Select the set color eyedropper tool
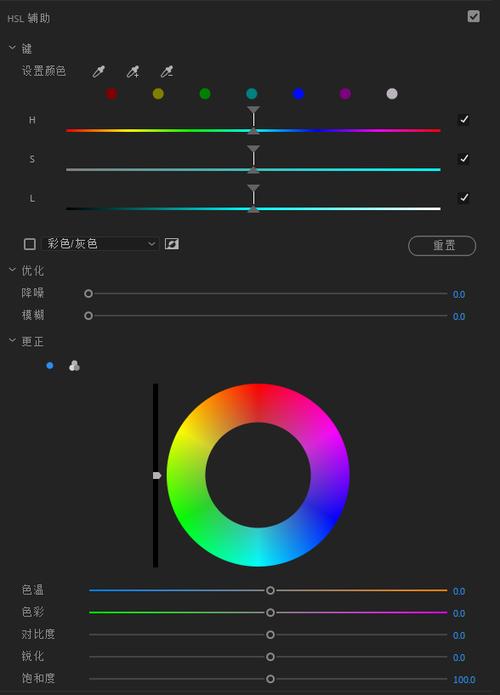Image resolution: width=500 pixels, height=695 pixels. (x=98, y=71)
